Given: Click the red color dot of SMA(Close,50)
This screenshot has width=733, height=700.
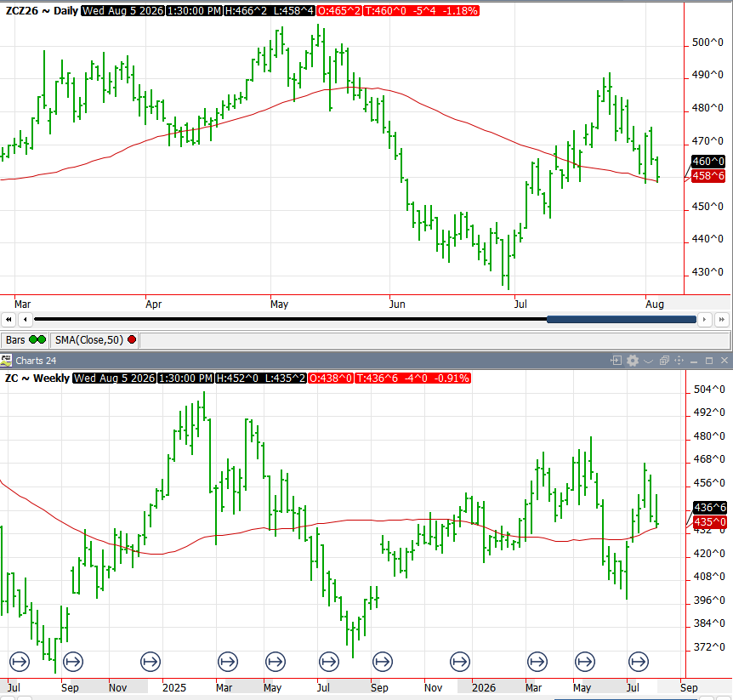Looking at the screenshot, I should [x=132, y=339].
